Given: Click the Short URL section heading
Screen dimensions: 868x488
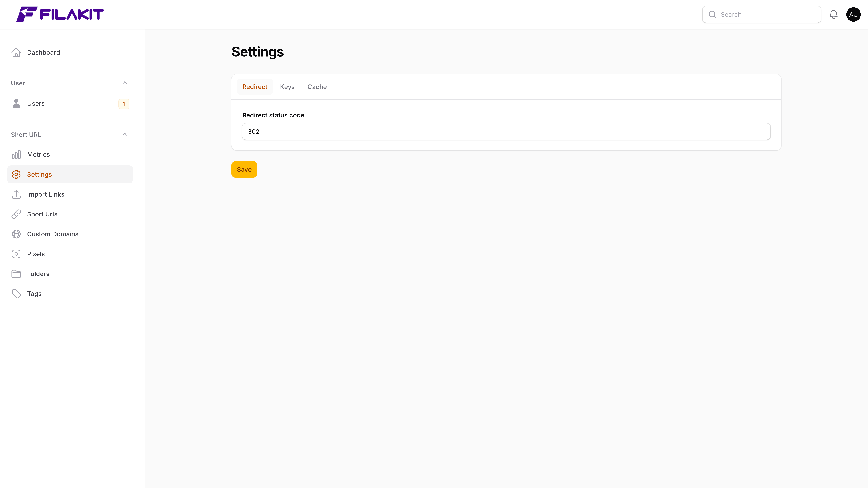Looking at the screenshot, I should click(26, 135).
